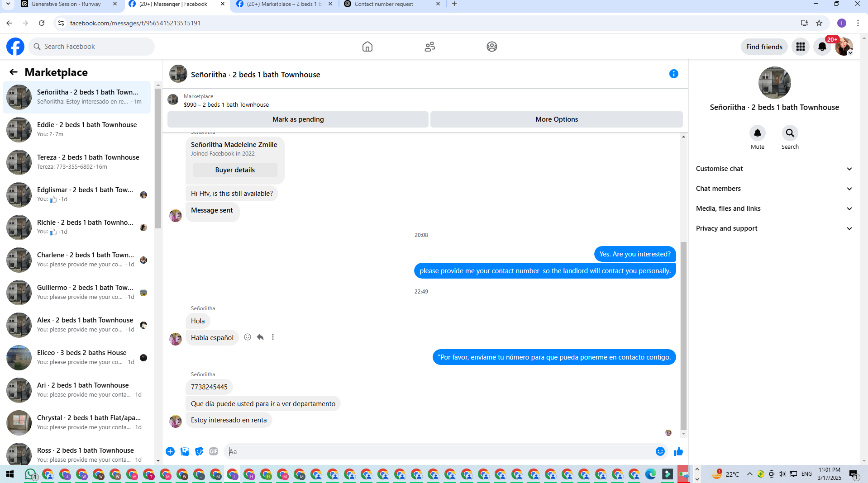Open the Facebook home logo
Image resolution: width=868 pixels, height=483 pixels.
pos(15,47)
